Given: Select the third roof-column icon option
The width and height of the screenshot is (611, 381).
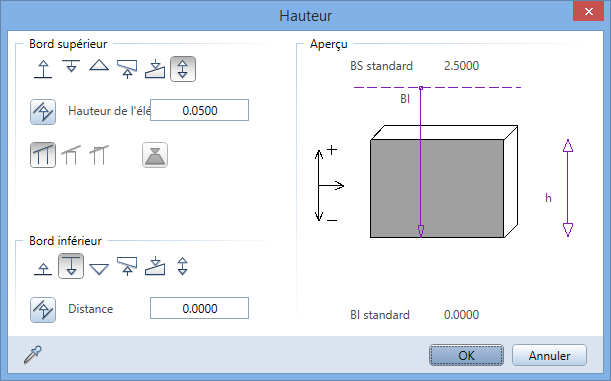Looking at the screenshot, I should pyautogui.click(x=99, y=155).
